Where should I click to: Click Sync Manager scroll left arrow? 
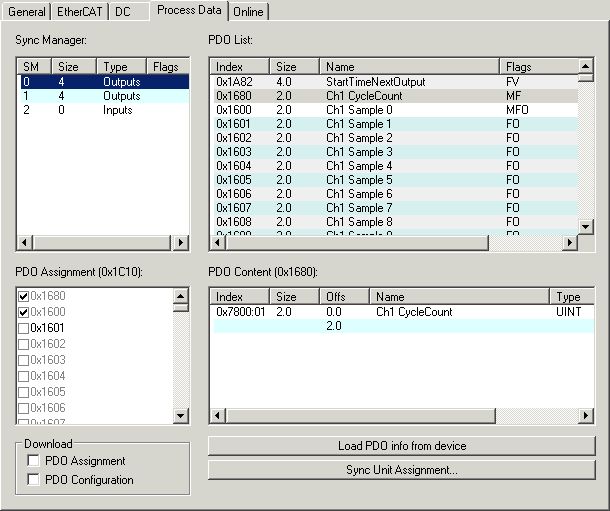point(25,243)
